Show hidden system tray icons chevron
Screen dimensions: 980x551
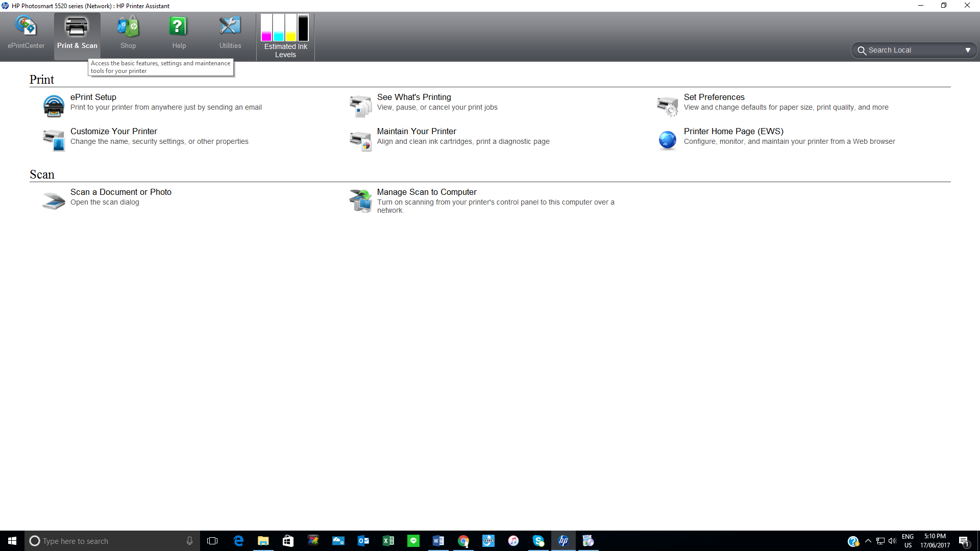(868, 541)
